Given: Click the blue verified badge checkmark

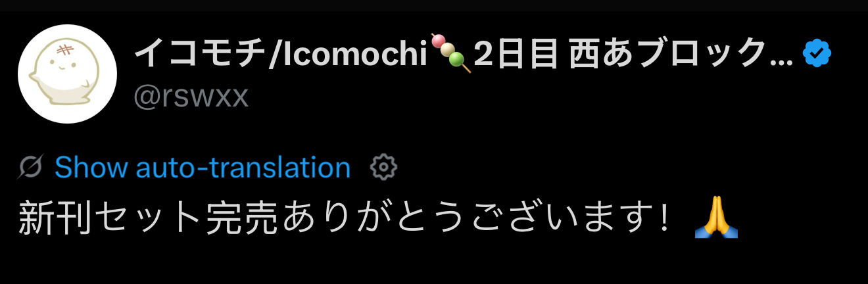Looking at the screenshot, I should click(817, 55).
